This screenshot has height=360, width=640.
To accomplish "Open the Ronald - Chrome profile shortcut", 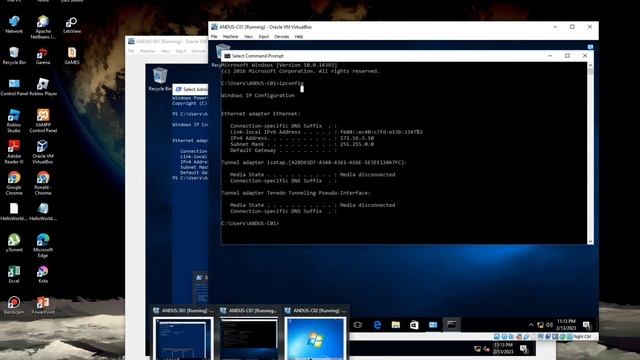I will (43, 183).
